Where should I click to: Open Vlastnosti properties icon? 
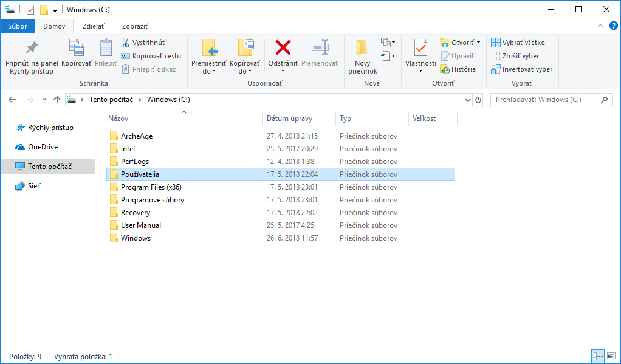(x=420, y=47)
